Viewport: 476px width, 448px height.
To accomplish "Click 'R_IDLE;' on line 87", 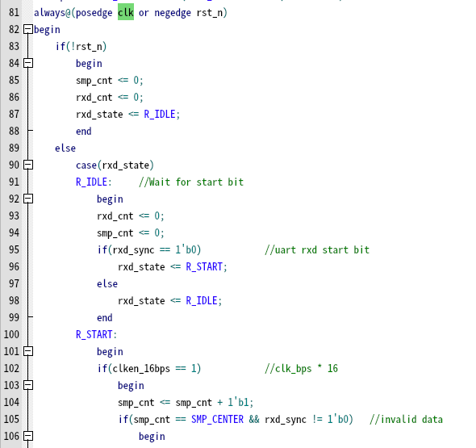I will coord(162,115).
